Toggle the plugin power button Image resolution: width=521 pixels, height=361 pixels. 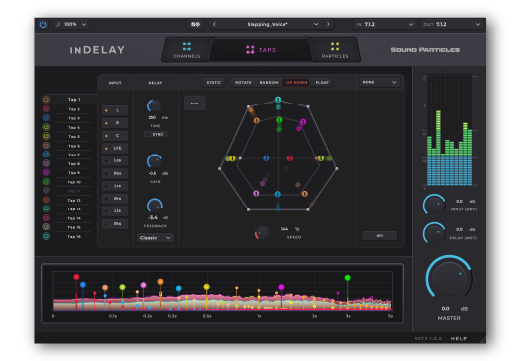coord(43,24)
